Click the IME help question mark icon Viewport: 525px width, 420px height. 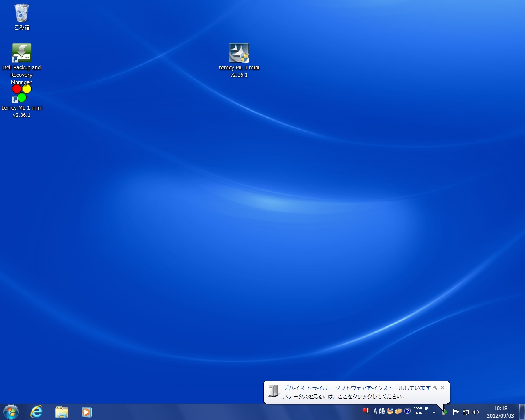pyautogui.click(x=407, y=411)
